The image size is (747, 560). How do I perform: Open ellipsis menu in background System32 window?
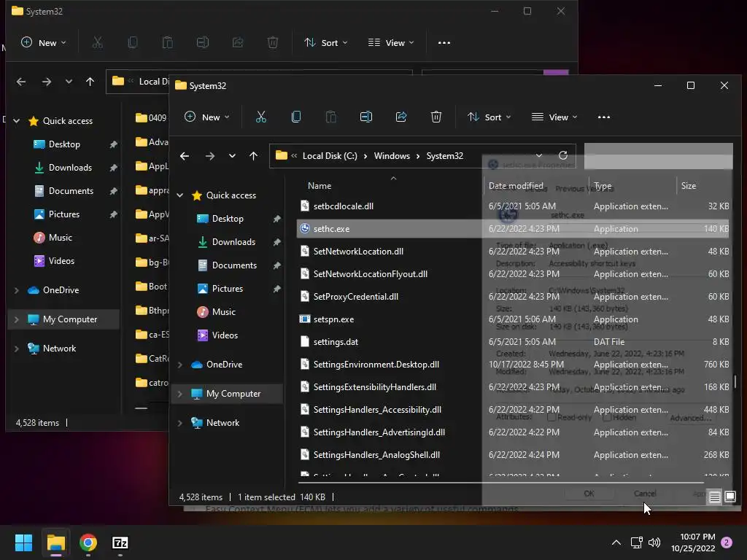[444, 43]
